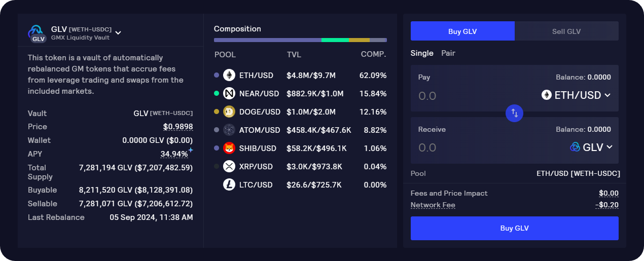Click the -$0.20 network fee value
644x261 pixels.
pyautogui.click(x=607, y=205)
